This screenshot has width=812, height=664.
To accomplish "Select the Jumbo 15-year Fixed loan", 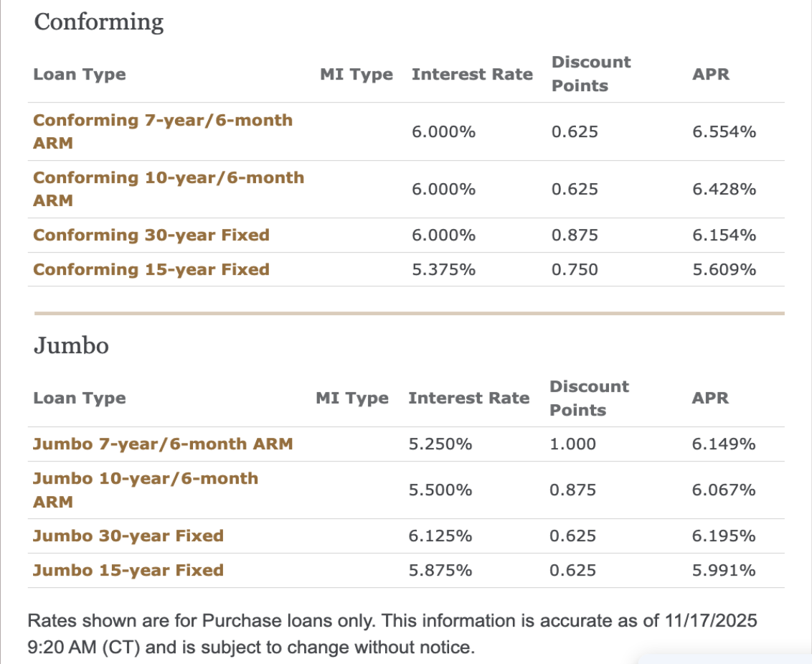I will [128, 571].
